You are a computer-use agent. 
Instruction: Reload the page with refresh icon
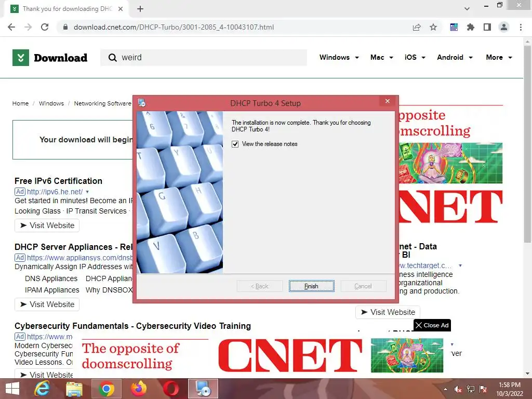click(x=45, y=27)
